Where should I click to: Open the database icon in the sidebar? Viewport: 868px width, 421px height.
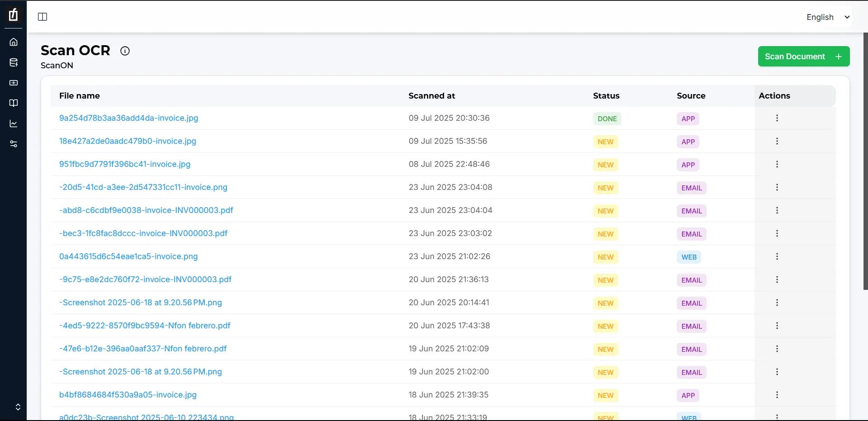coord(14,62)
